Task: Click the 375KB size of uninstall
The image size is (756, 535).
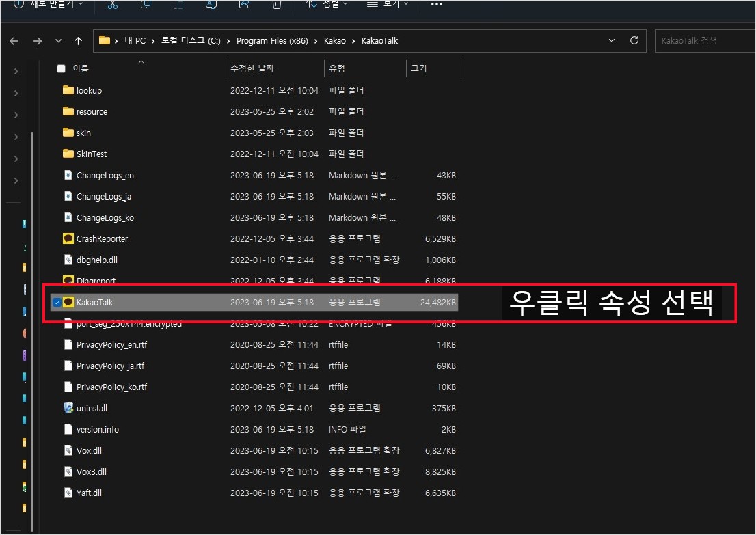Action: pyautogui.click(x=444, y=408)
